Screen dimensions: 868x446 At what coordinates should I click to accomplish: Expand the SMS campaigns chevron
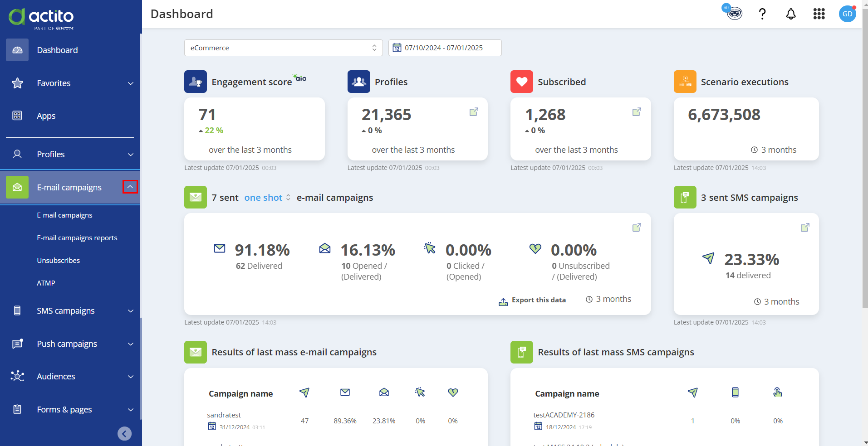point(131,311)
